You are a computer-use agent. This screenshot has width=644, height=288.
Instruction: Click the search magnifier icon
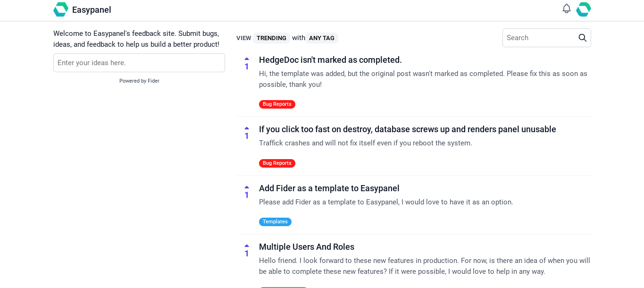582,38
